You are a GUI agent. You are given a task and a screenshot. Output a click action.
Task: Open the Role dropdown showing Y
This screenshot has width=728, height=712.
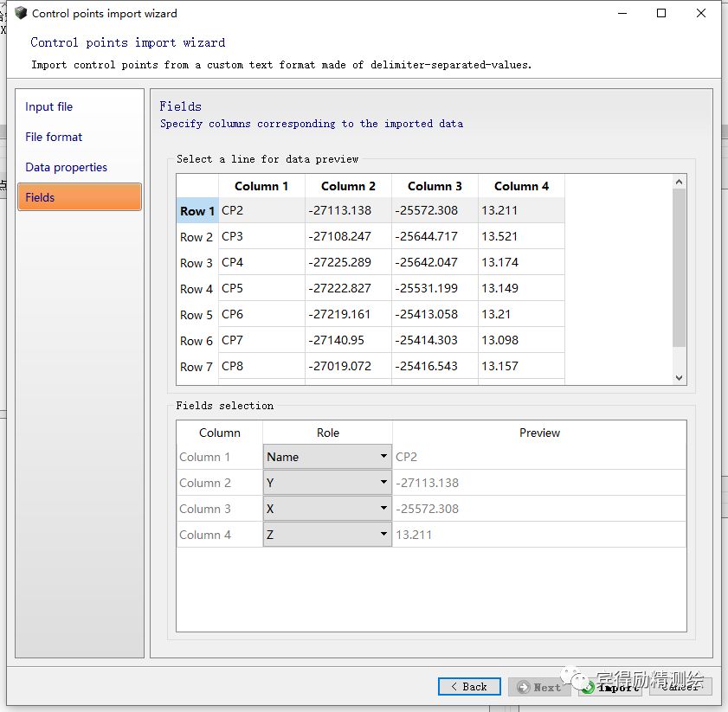(x=327, y=483)
